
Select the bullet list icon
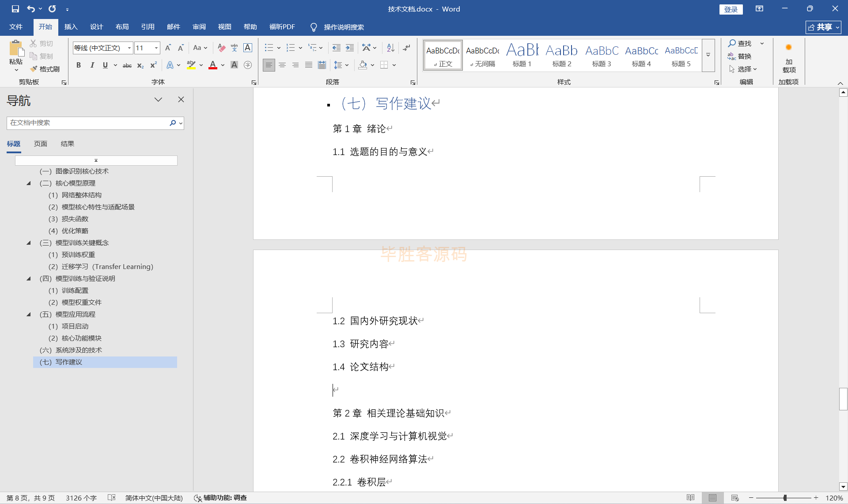click(269, 48)
